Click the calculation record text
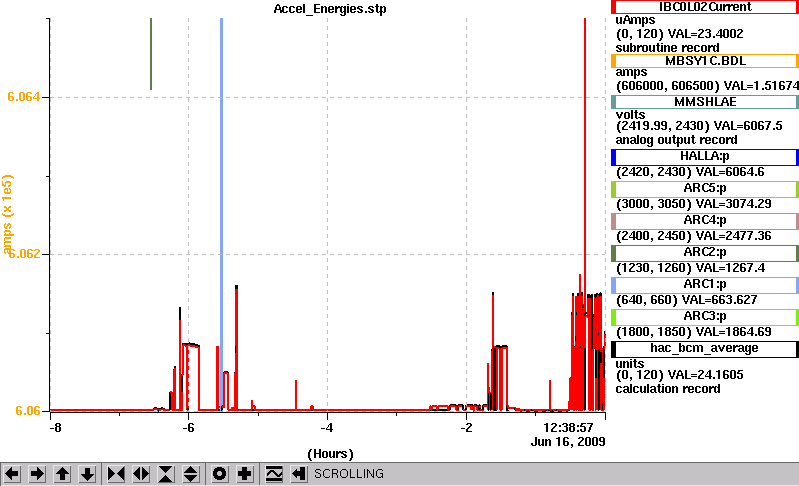 coord(668,389)
